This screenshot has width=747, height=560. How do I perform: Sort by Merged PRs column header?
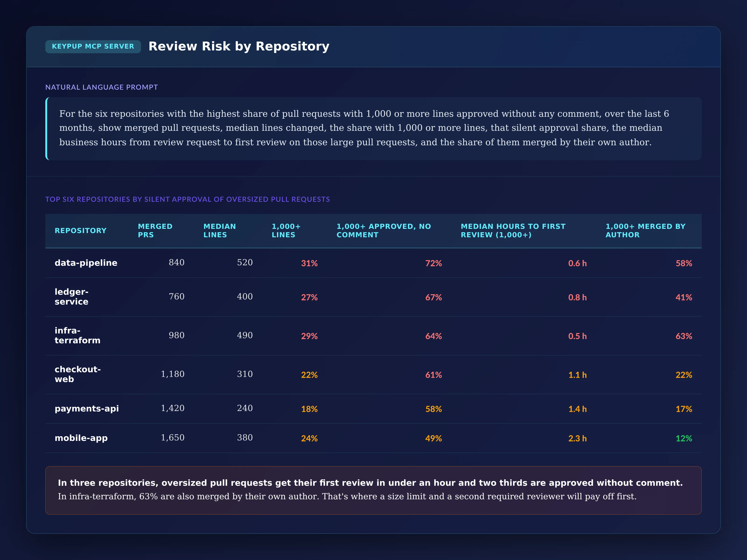click(155, 231)
